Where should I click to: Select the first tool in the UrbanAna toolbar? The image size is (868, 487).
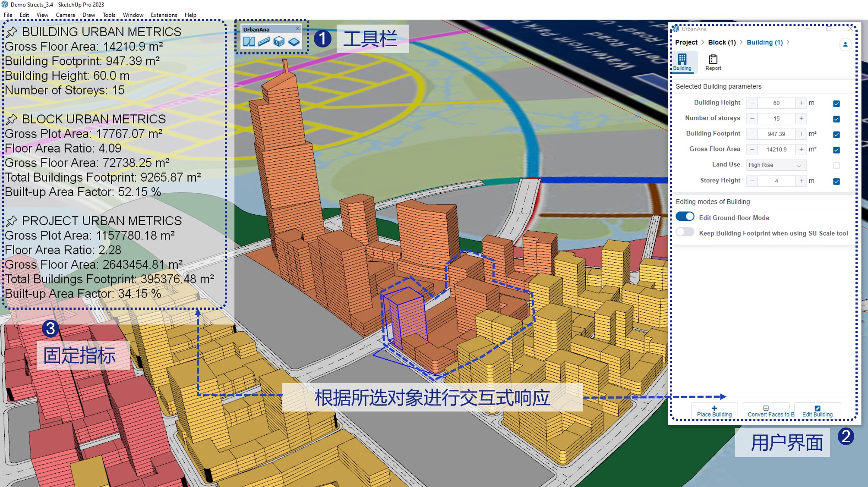tap(249, 42)
